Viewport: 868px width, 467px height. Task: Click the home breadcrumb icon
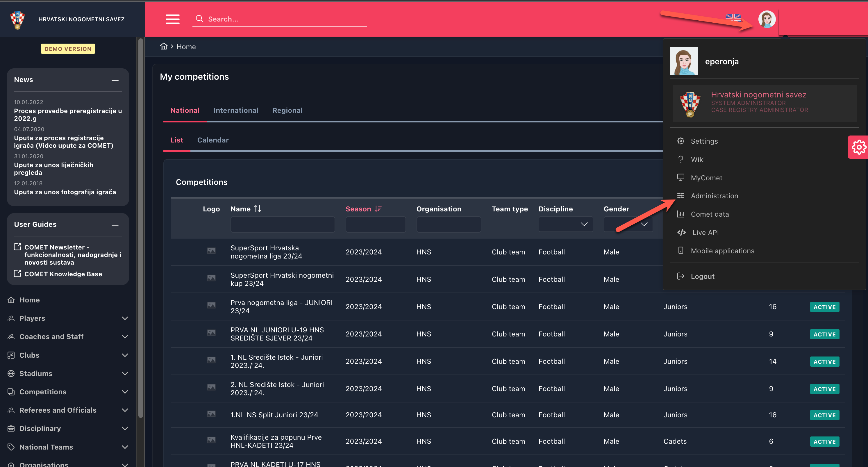(x=163, y=47)
